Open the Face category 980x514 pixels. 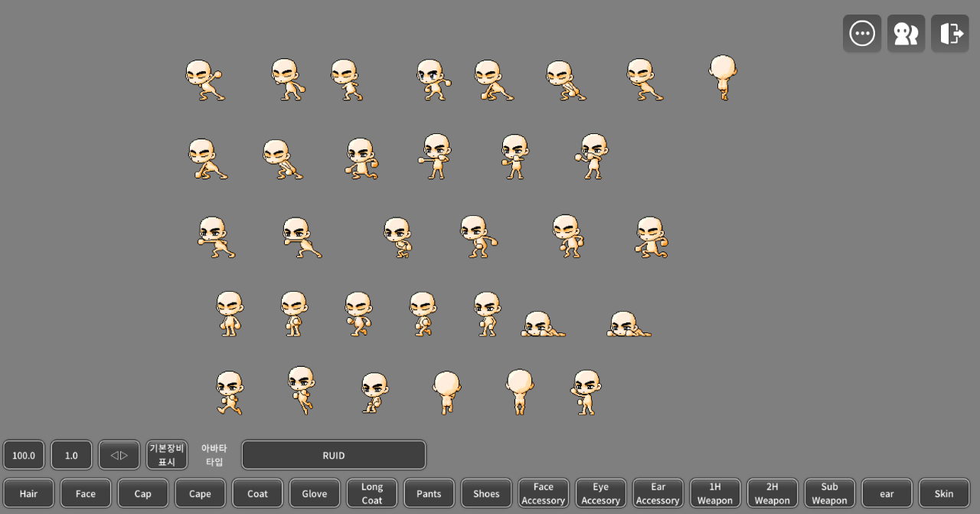tap(86, 493)
